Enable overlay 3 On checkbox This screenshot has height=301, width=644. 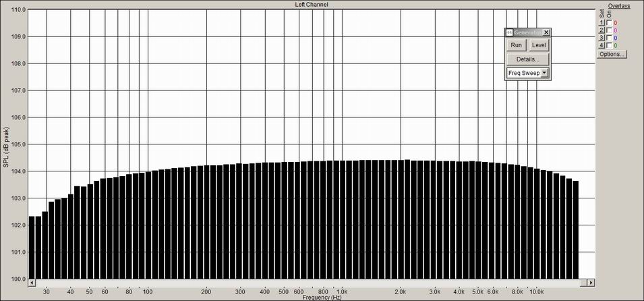[609, 38]
